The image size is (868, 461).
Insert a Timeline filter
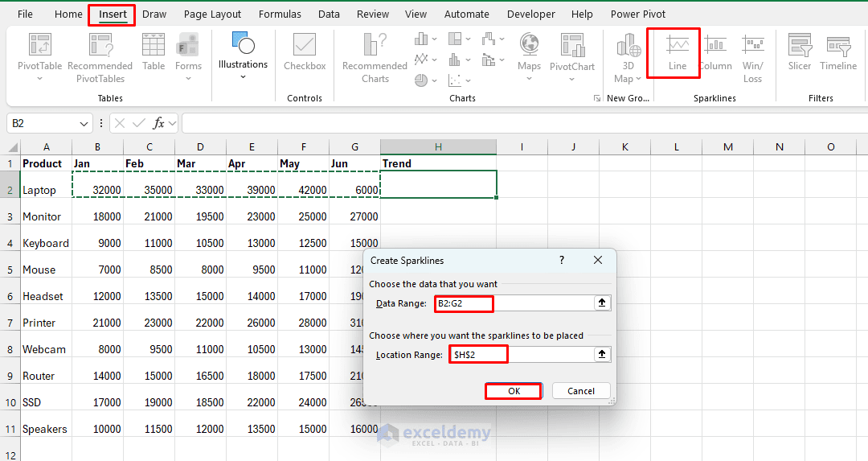pyautogui.click(x=838, y=52)
